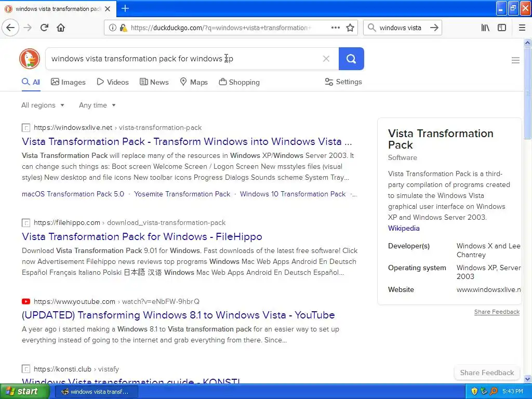The height and width of the screenshot is (399, 532).
Task: Click the Firefox search bar magnifier icon
Action: (x=371, y=28)
